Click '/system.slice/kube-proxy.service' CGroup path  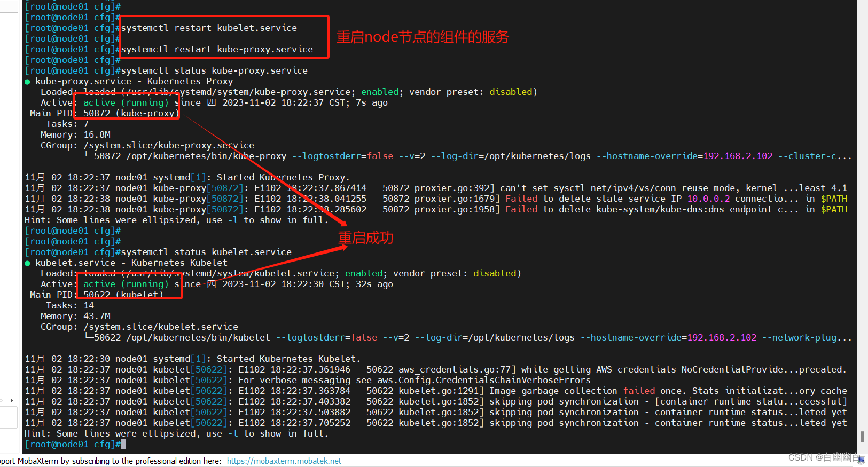pyautogui.click(x=169, y=145)
